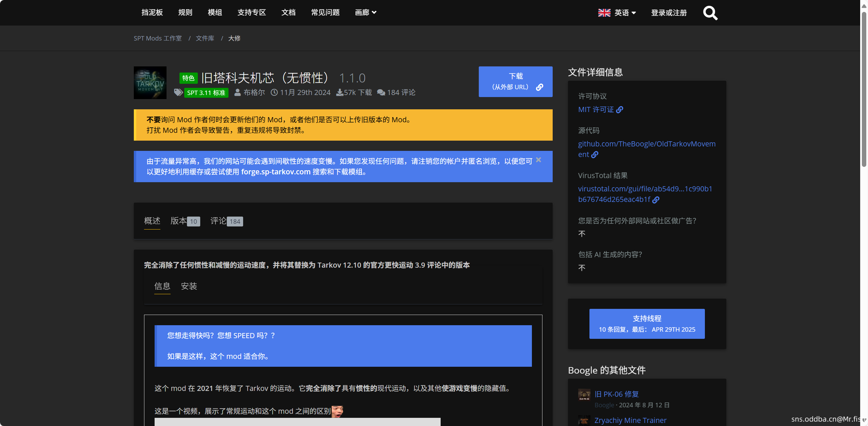Click the 下载 (从外部 URL) button
This screenshot has width=868, height=426.
coord(516,82)
